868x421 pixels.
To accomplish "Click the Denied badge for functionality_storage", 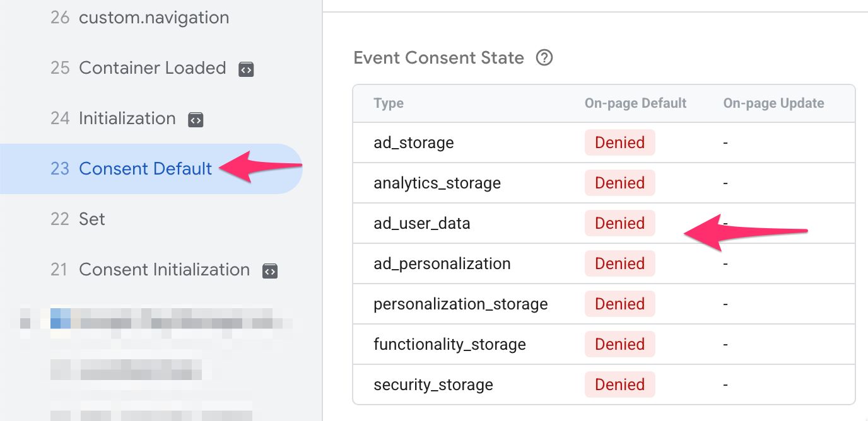I will (x=619, y=344).
